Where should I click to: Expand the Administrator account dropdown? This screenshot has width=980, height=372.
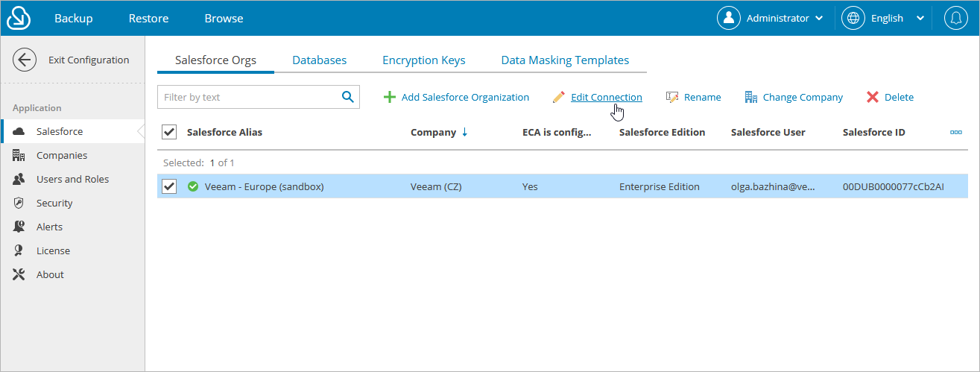(771, 18)
